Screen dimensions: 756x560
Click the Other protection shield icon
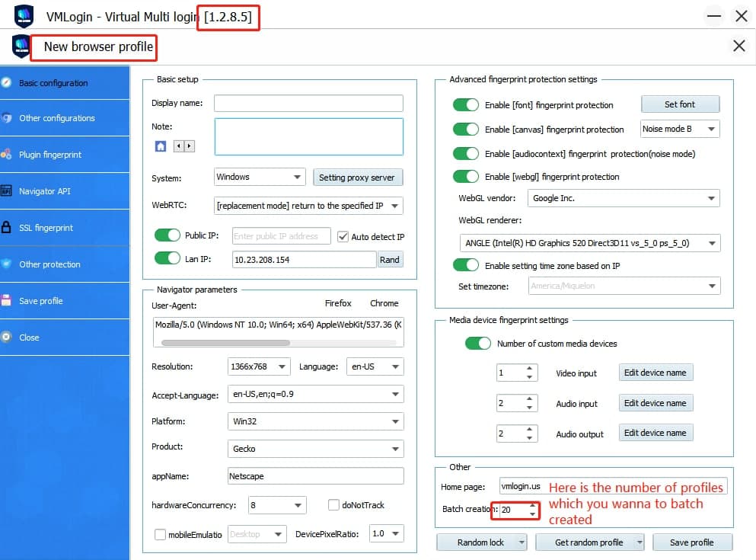point(6,264)
